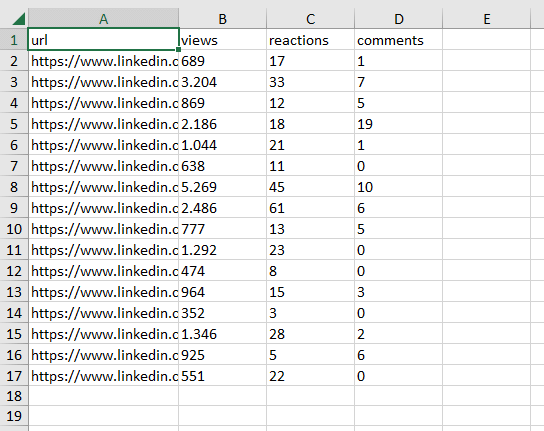Click the 'comments' header cell
Screen dimensions: 544x431
pos(399,40)
